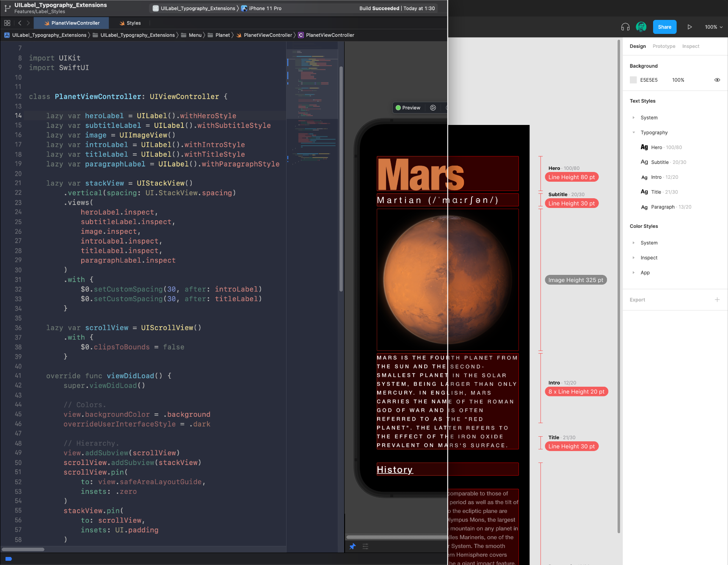
Task: Click the Image Height 325 pt label
Action: pyautogui.click(x=576, y=280)
